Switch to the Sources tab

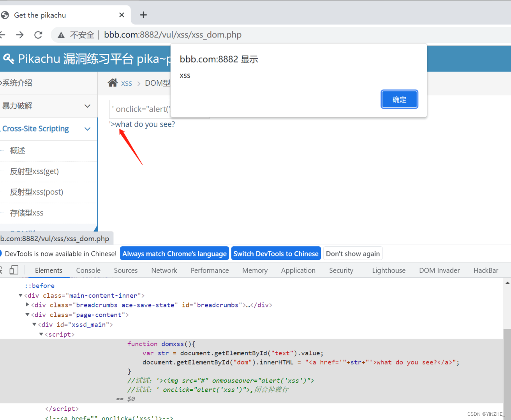(x=126, y=270)
